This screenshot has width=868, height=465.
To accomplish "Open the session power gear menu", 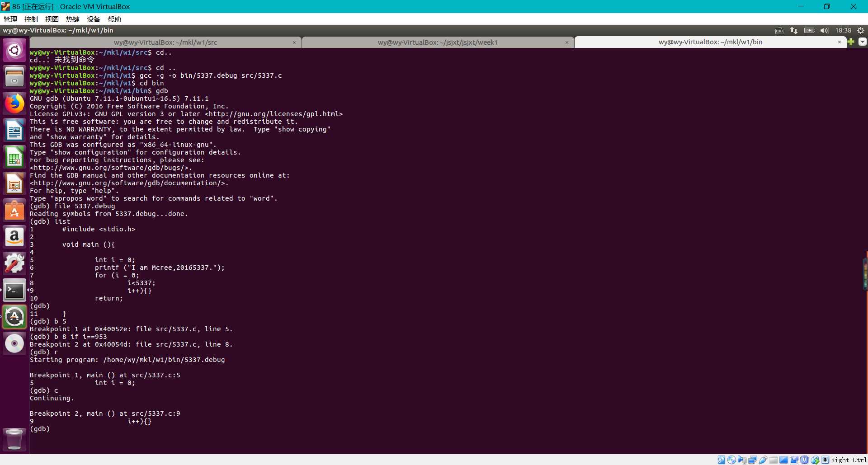I will coord(861,30).
